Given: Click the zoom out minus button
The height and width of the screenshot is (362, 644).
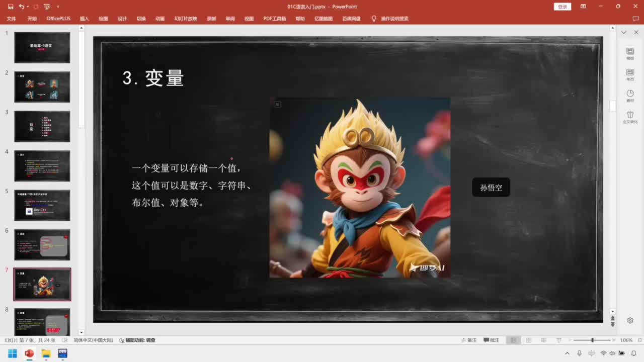Looking at the screenshot, I should point(571,340).
